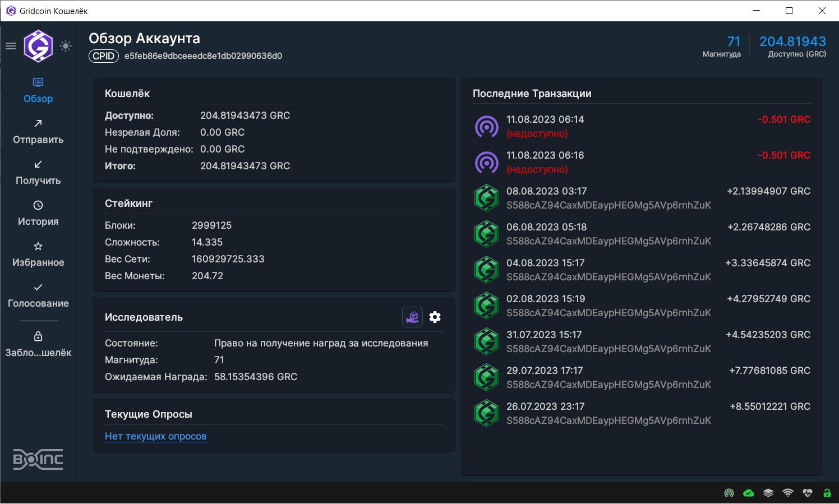
Task: Click the beacon status icon in status bar
Action: (729, 493)
